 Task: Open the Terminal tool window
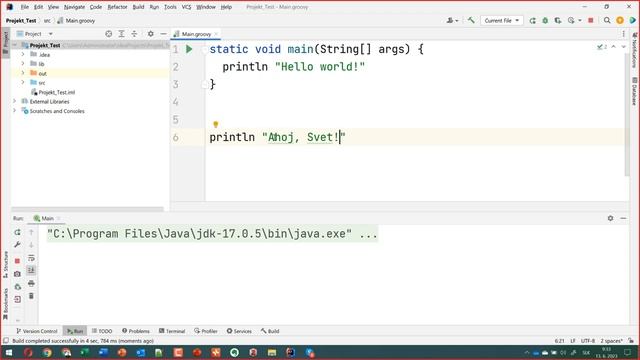coord(172,331)
